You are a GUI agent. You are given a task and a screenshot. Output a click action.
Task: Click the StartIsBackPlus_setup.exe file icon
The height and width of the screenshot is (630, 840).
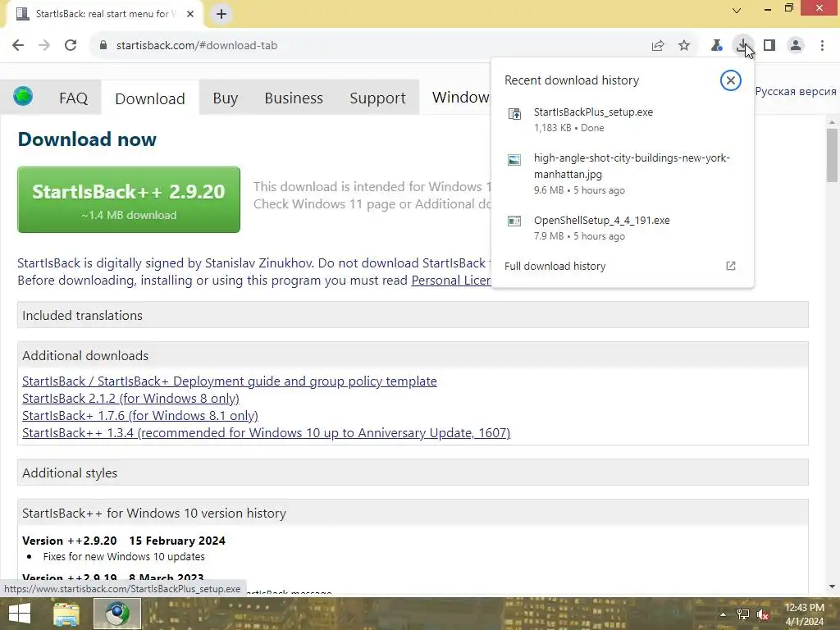click(514, 113)
